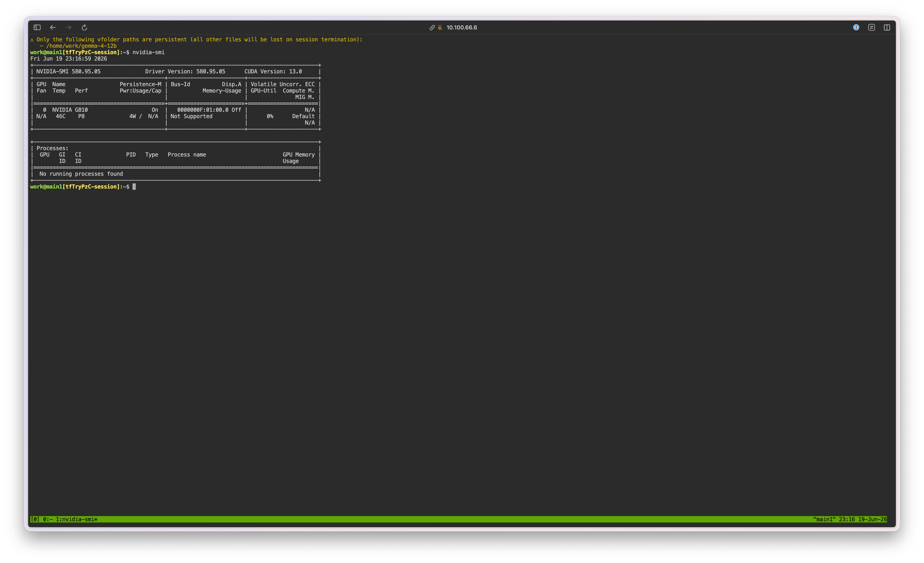Click the 0% GPU utilization value
Screen dimensions: 924x563
click(x=270, y=116)
